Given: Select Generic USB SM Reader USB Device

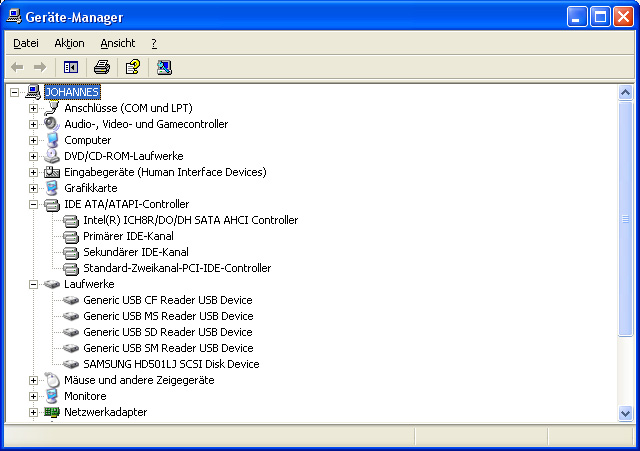Looking at the screenshot, I should click(168, 348).
